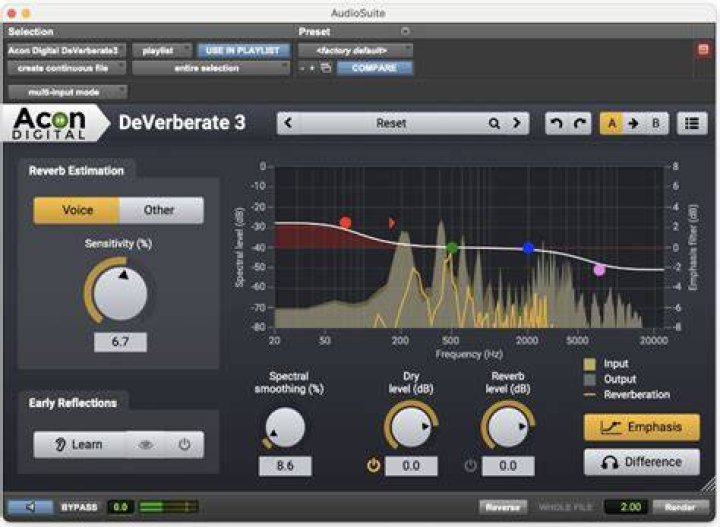This screenshot has width=720, height=527.
Task: Open the playlist dropdown
Action: tap(162, 50)
